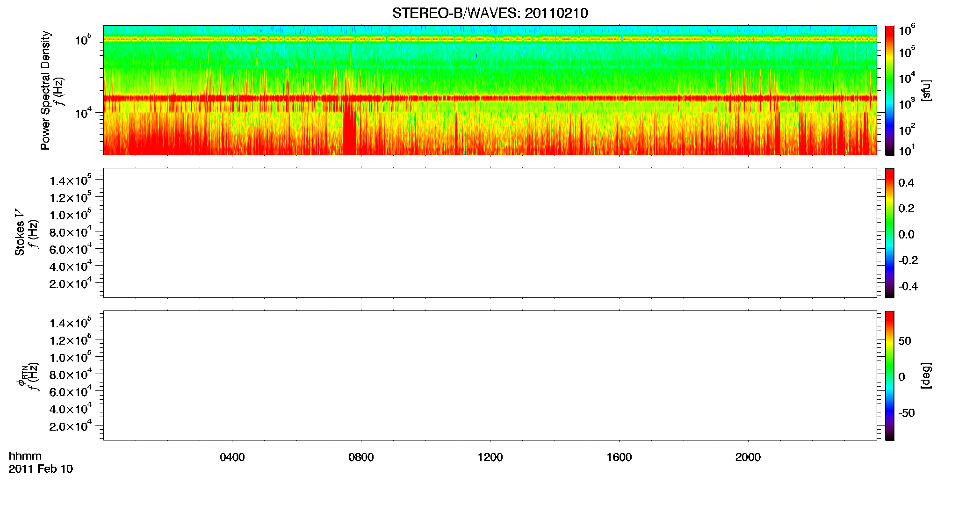Select the 1600 time axis label
This screenshot has height=505, width=980.
[x=619, y=457]
